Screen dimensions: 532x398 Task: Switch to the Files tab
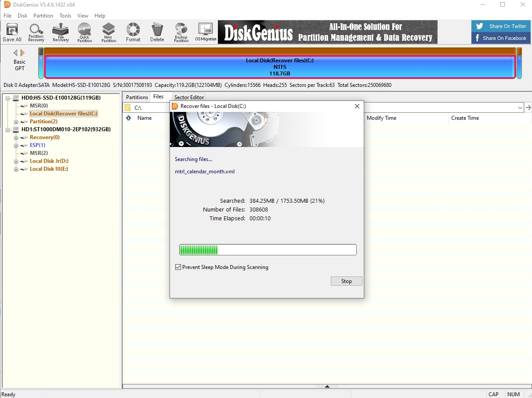(x=159, y=97)
